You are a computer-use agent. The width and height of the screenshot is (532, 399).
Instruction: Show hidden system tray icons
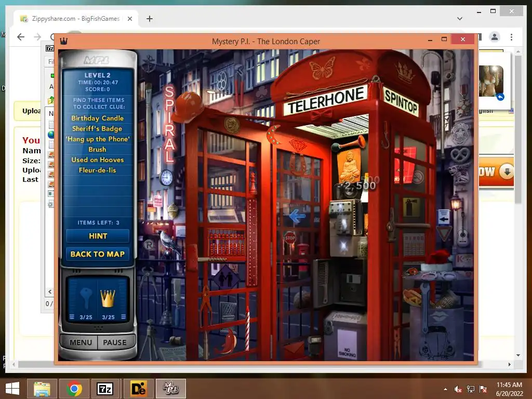click(445, 389)
